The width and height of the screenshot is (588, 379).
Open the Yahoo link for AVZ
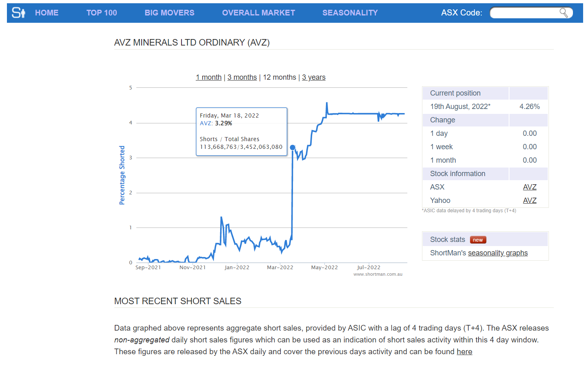529,200
